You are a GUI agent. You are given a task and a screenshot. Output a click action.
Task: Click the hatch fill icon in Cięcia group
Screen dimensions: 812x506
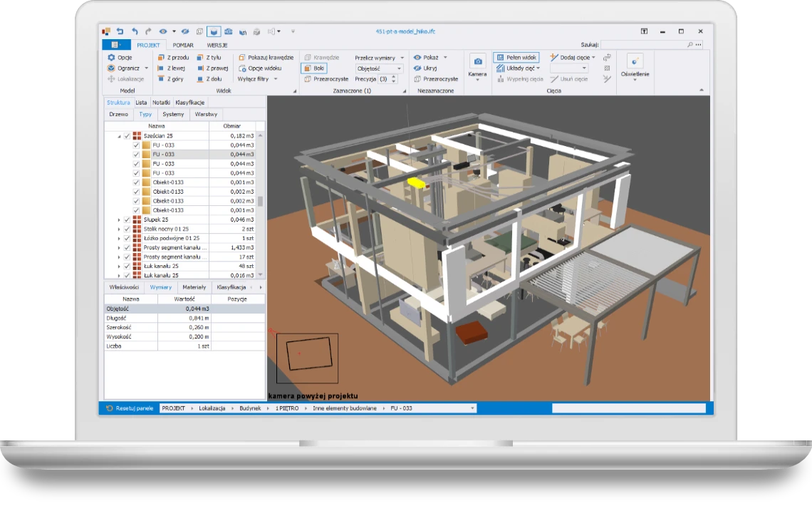(607, 68)
